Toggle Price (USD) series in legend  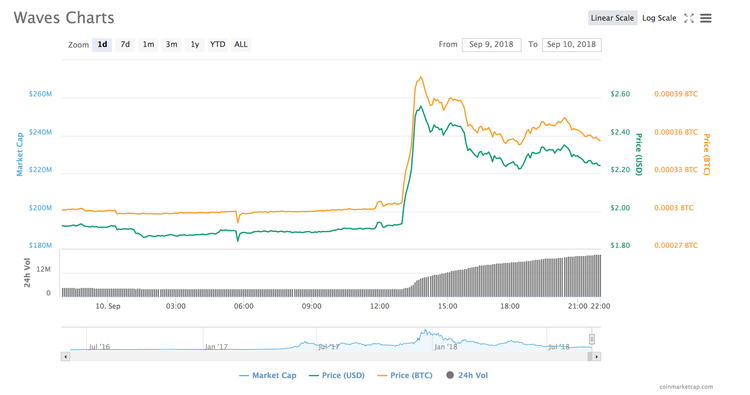point(337,375)
